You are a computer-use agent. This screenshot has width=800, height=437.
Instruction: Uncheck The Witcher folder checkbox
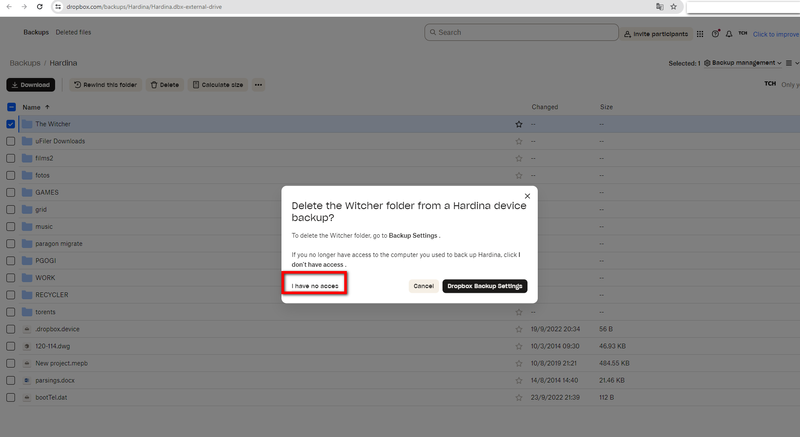pos(11,124)
